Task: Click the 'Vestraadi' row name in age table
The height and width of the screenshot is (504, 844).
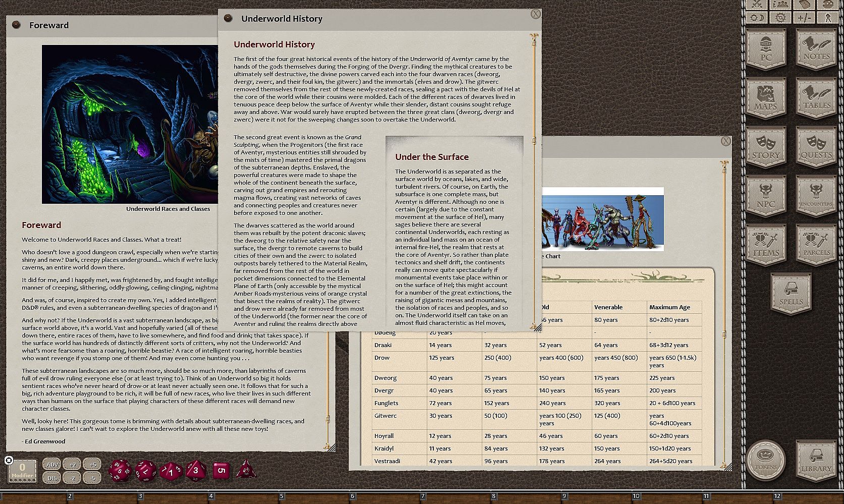Action: click(387, 461)
